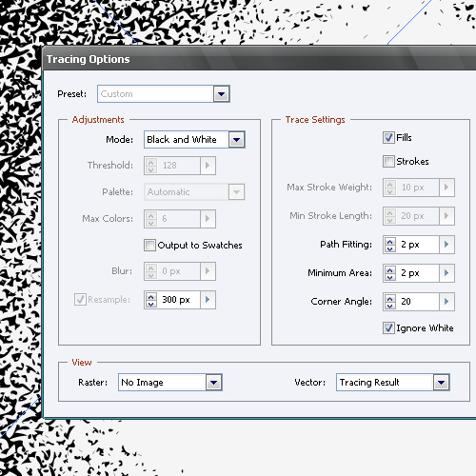This screenshot has width=476, height=476.
Task: Click the 'Trace Settings' group heading
Action: (x=315, y=120)
